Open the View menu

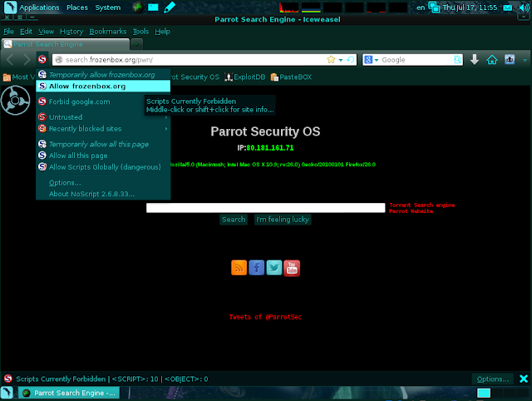click(x=46, y=32)
